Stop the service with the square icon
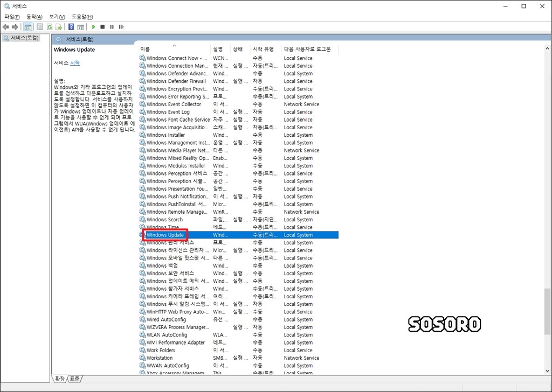 click(x=102, y=27)
